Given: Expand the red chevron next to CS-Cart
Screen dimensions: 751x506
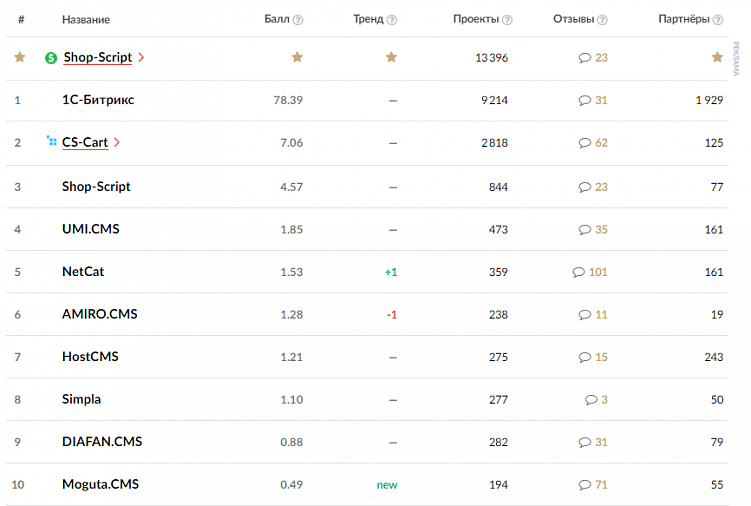Looking at the screenshot, I should tap(117, 142).
